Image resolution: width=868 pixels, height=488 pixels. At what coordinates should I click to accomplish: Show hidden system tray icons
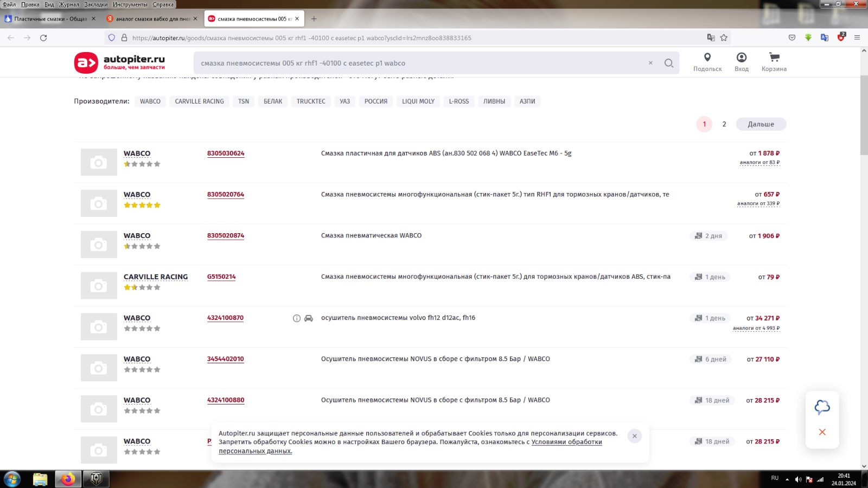pos(787,479)
